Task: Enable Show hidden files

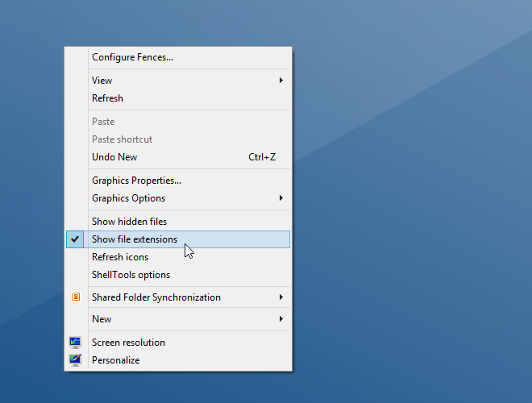Action: (178, 222)
